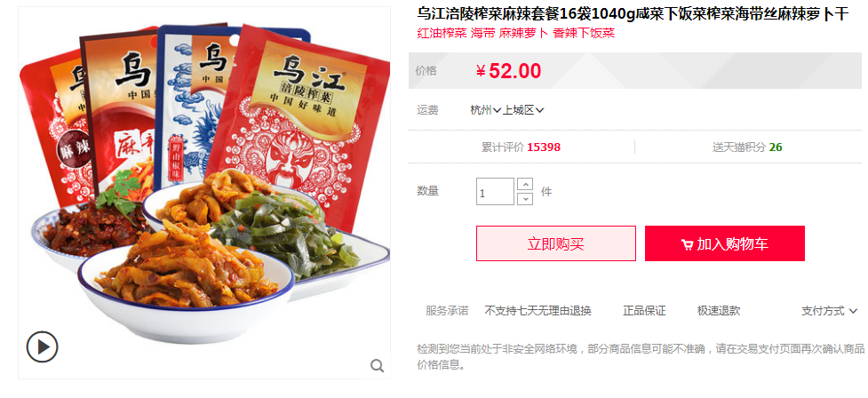Image resolution: width=868 pixels, height=398 pixels.
Task: Click the magnifier zoom icon on image
Action: (x=377, y=365)
